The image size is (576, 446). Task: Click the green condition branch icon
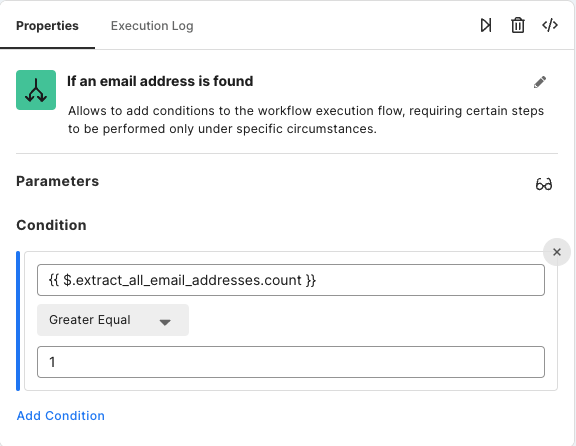pos(36,90)
